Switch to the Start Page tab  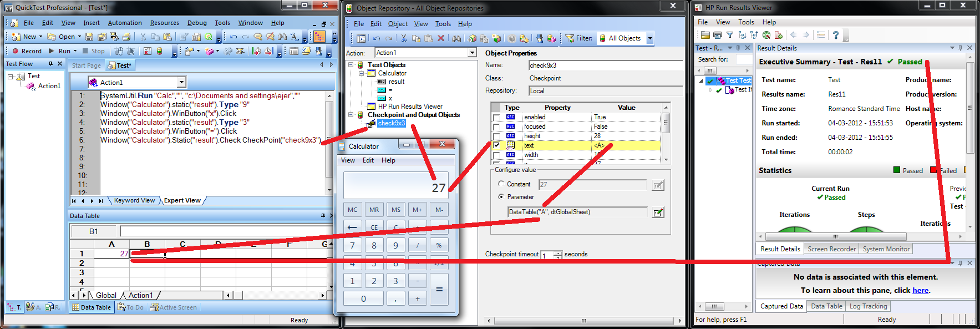pos(87,65)
